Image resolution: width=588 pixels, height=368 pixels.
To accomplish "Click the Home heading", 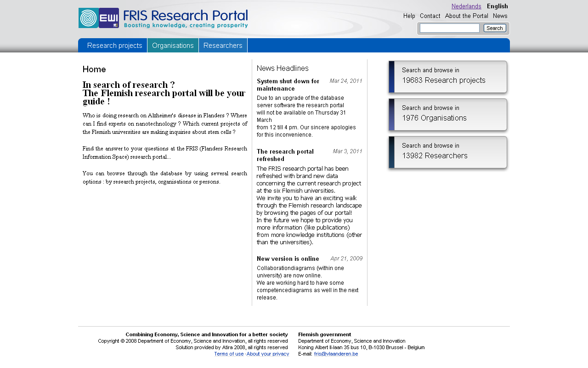I will point(94,69).
